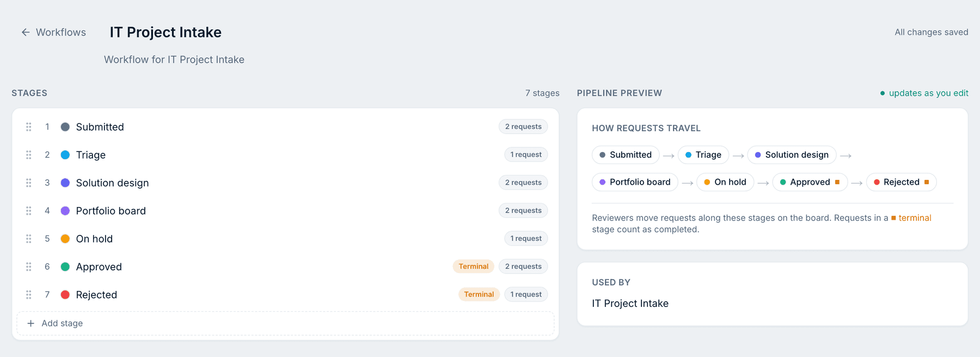Click the 2 requests badge on Portfolio board row

click(x=523, y=210)
